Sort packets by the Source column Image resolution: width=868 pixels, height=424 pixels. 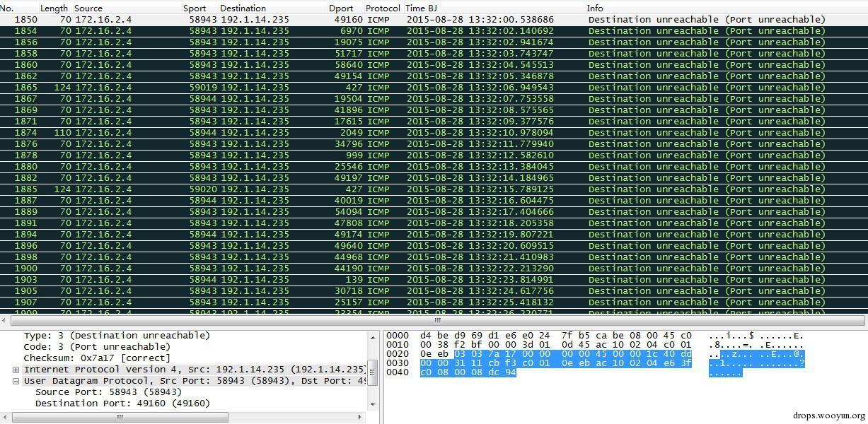tap(88, 8)
